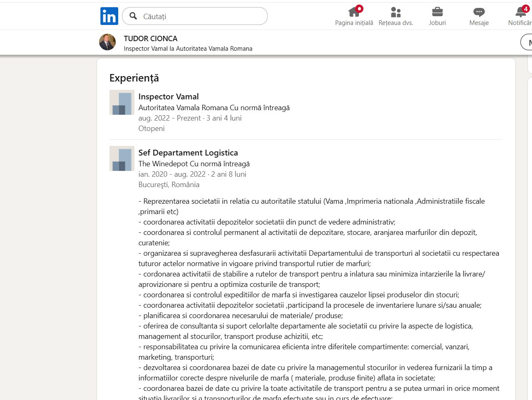The width and height of the screenshot is (532, 400).
Task: Click the TUDOR CIONCA name in header
Action: point(150,39)
